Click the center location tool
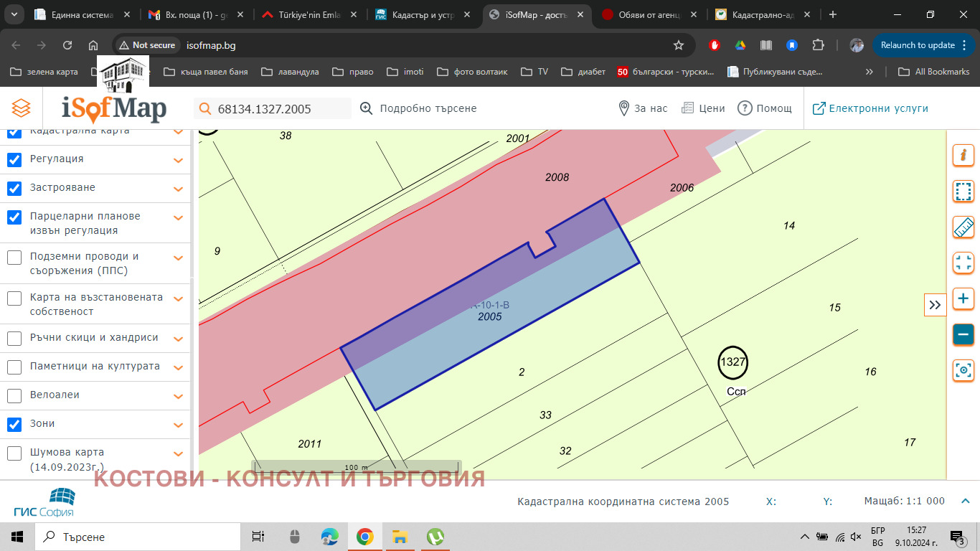The height and width of the screenshot is (551, 980). [x=963, y=371]
